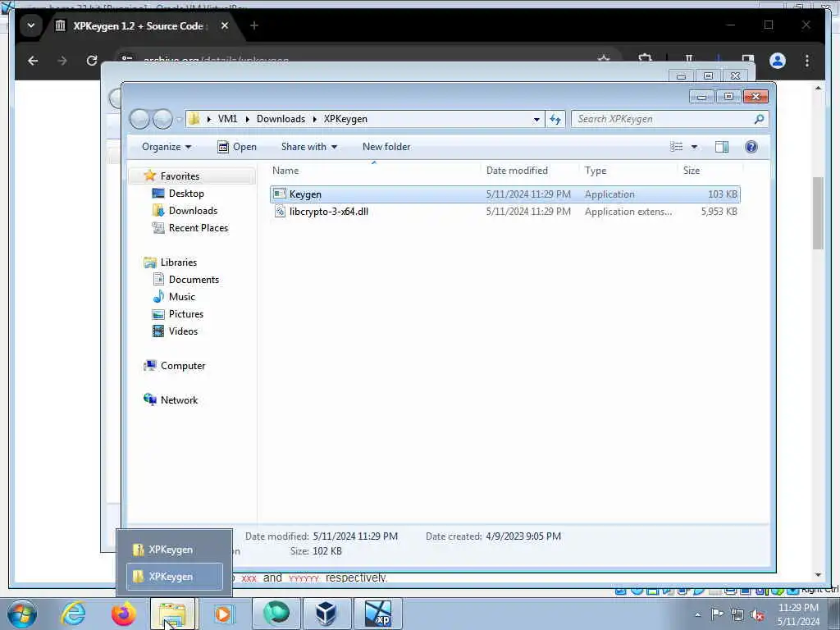
Task: Expand the breadcrumb arrow after Downloads
Action: [314, 119]
